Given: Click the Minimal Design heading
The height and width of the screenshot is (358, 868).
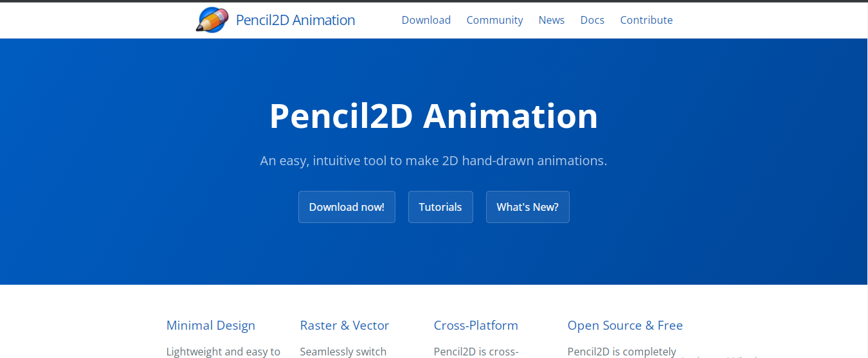Looking at the screenshot, I should 211,325.
